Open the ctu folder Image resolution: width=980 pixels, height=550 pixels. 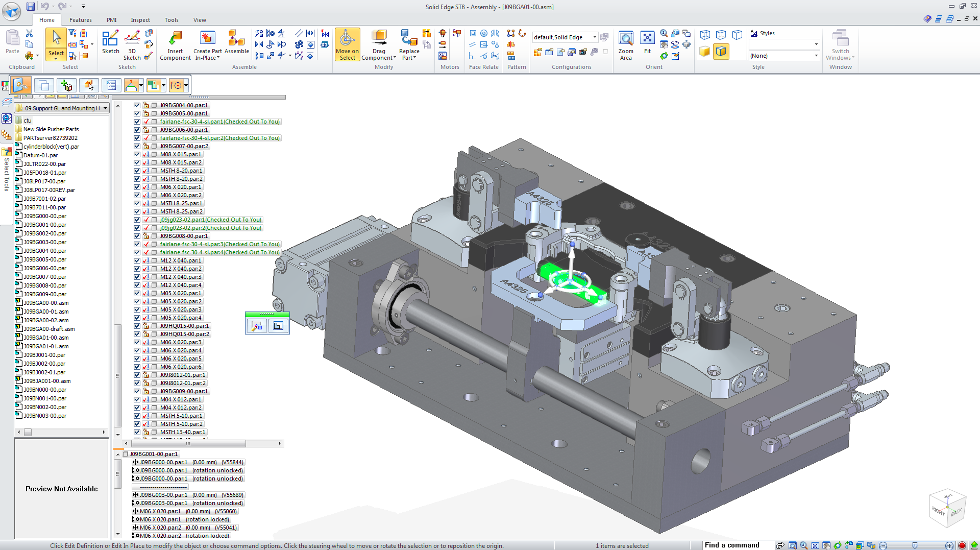[28, 121]
